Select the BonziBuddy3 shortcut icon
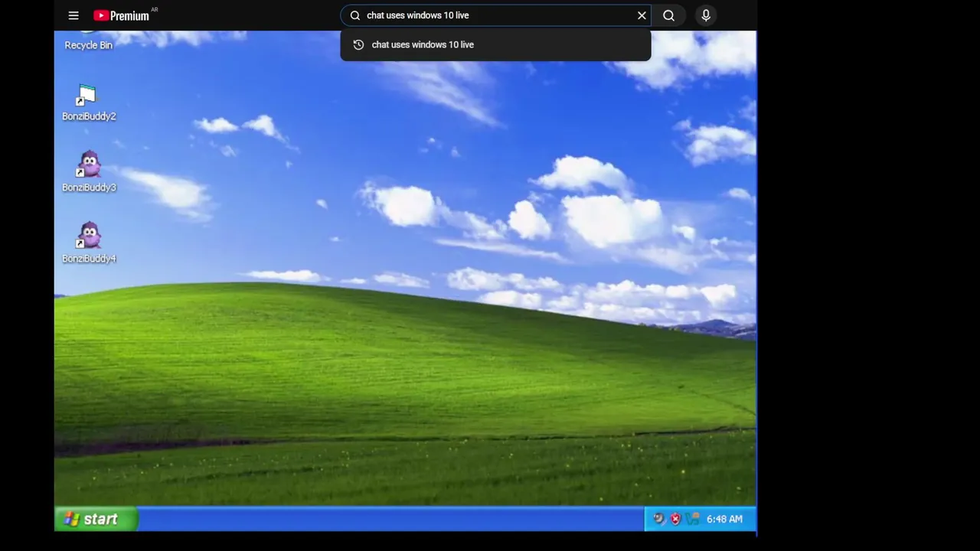Viewport: 980px width, 551px height. click(x=89, y=171)
